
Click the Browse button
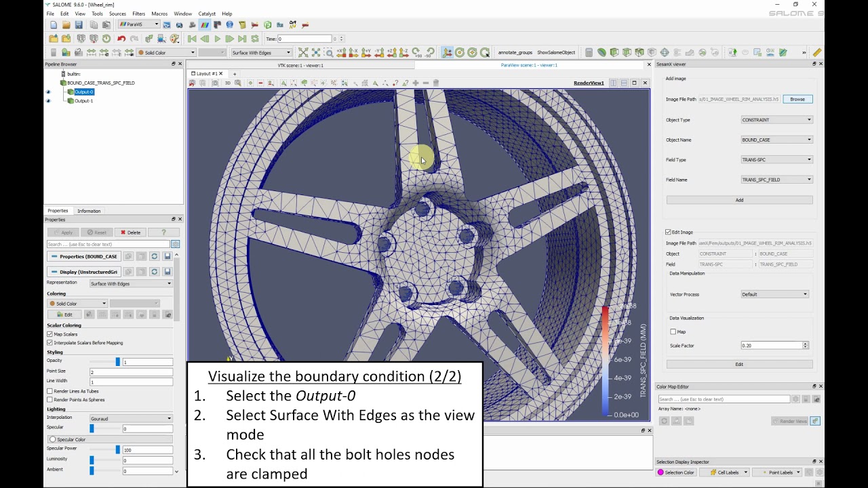coord(797,99)
